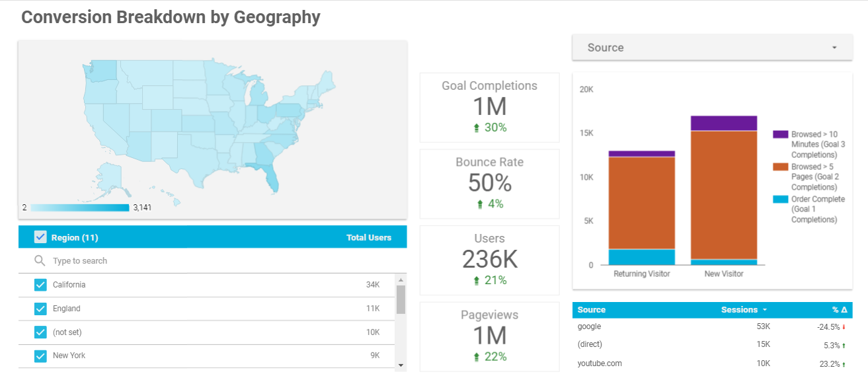Click the green up arrow under Goal Completions
The width and height of the screenshot is (868, 380).
click(477, 128)
